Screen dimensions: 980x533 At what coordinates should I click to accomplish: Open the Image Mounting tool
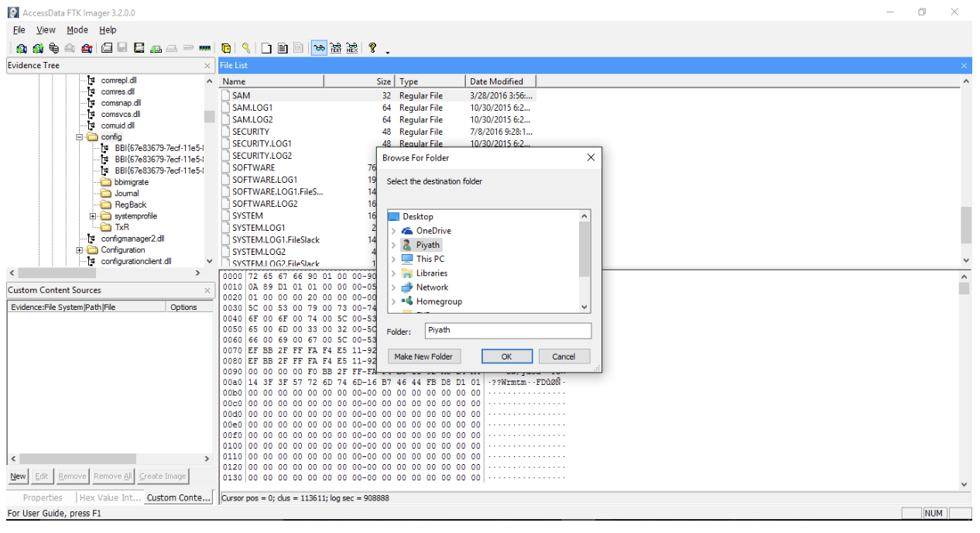(x=54, y=48)
